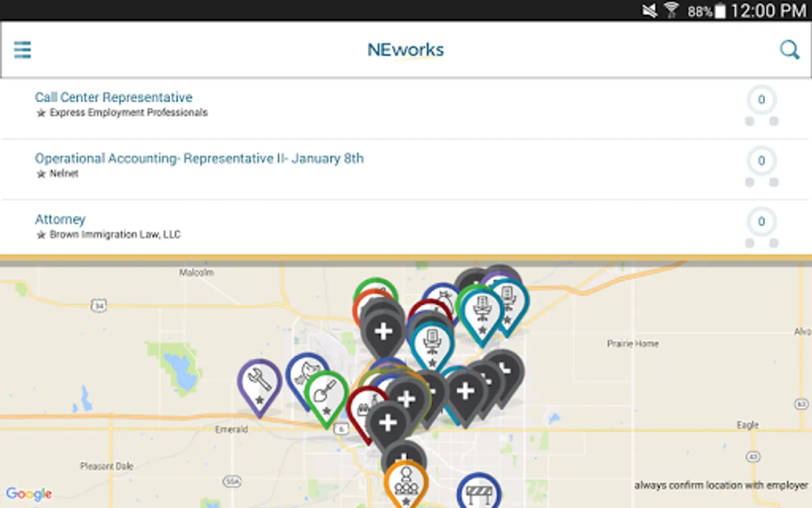Image resolution: width=812 pixels, height=508 pixels.
Task: Tap the Emerald town label
Action: (231, 430)
